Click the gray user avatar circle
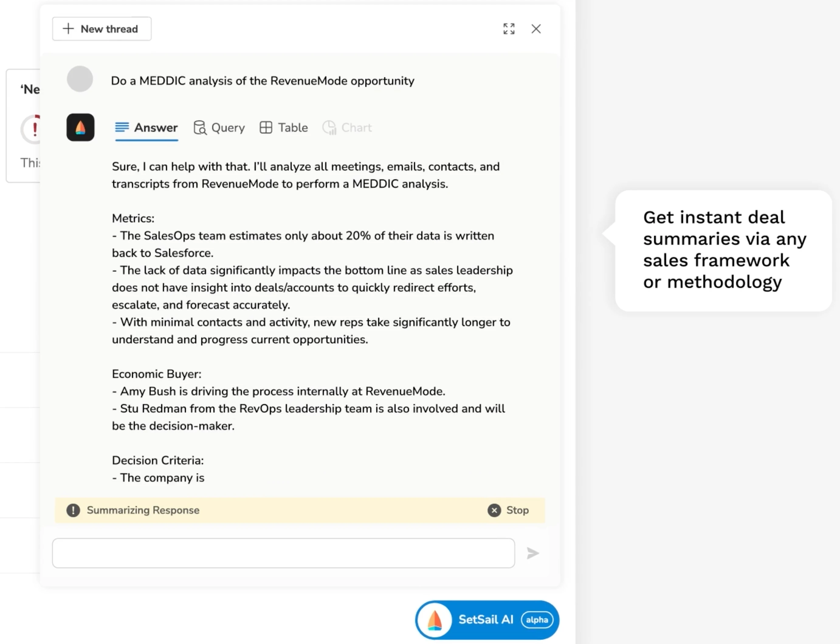The image size is (840, 644). click(x=80, y=79)
